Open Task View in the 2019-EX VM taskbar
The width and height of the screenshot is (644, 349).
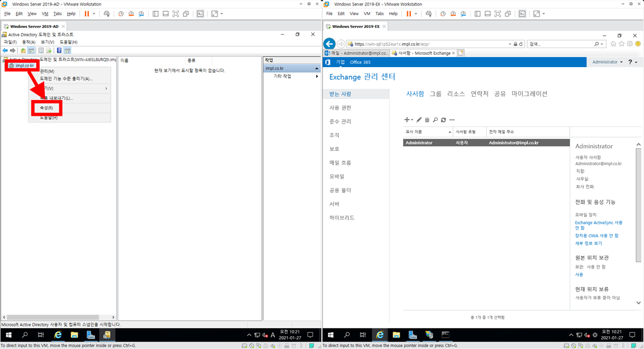[x=363, y=335]
